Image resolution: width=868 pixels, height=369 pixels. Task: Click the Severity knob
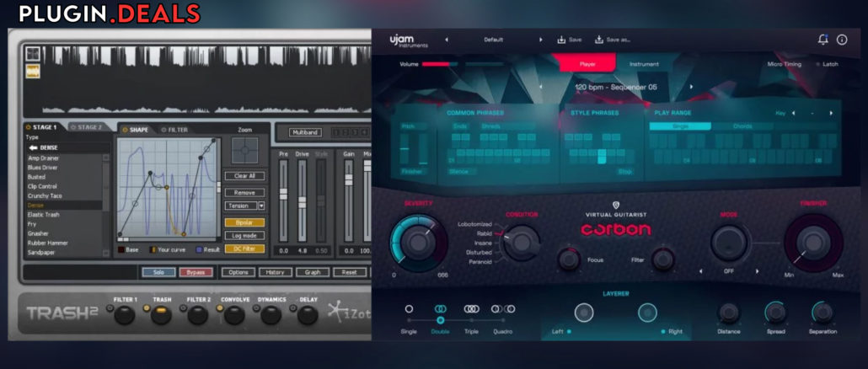[x=419, y=243]
